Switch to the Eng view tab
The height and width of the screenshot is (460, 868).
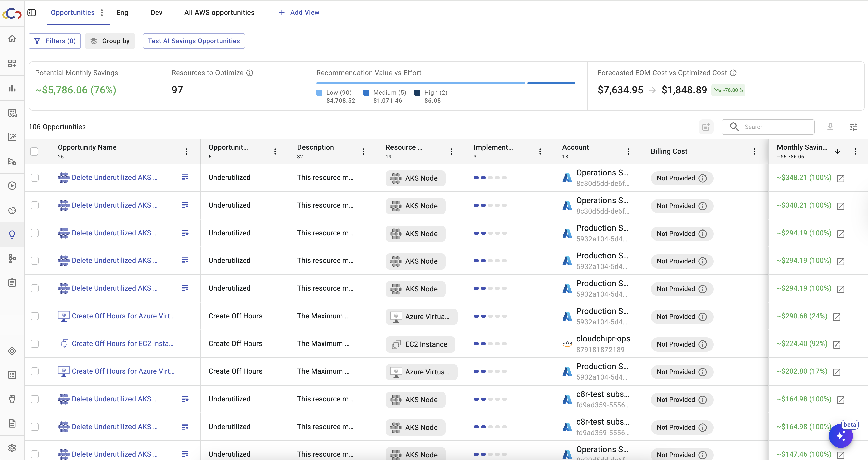122,13
